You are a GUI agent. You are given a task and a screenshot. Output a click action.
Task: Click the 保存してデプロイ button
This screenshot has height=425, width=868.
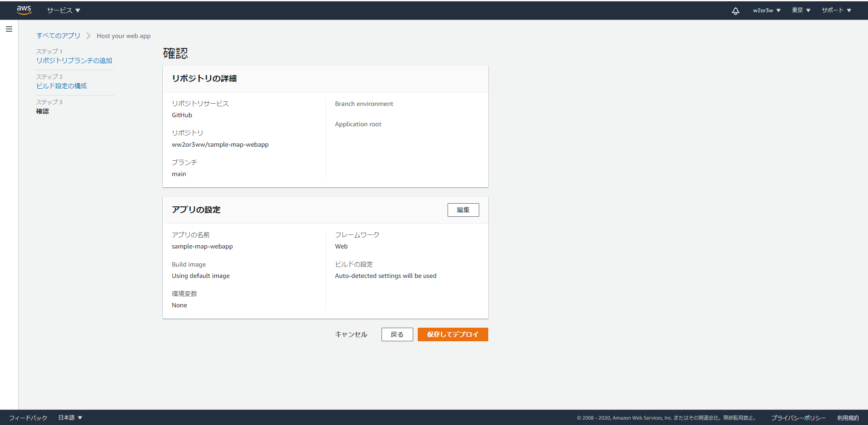click(x=453, y=334)
